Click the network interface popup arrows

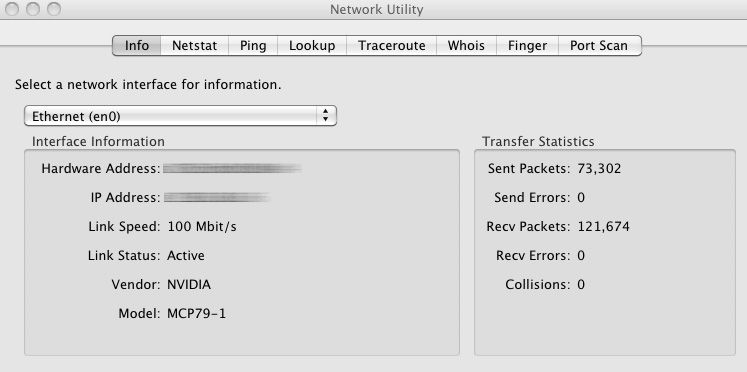click(325, 115)
